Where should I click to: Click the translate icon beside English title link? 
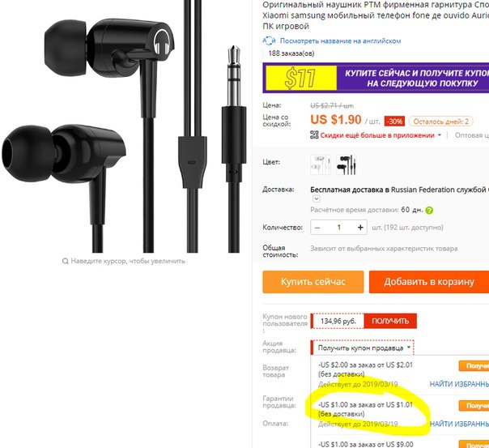pyautogui.click(x=269, y=41)
